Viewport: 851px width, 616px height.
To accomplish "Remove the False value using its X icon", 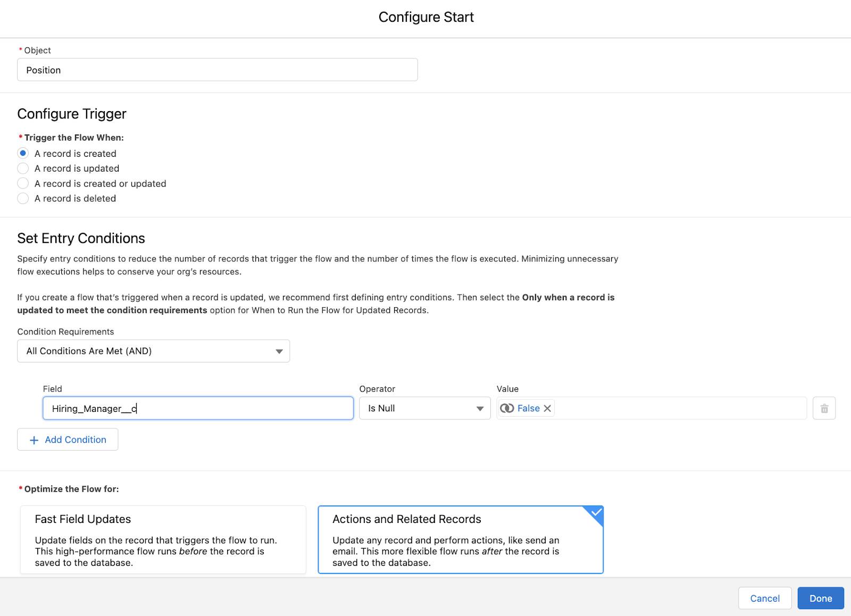I will [547, 408].
